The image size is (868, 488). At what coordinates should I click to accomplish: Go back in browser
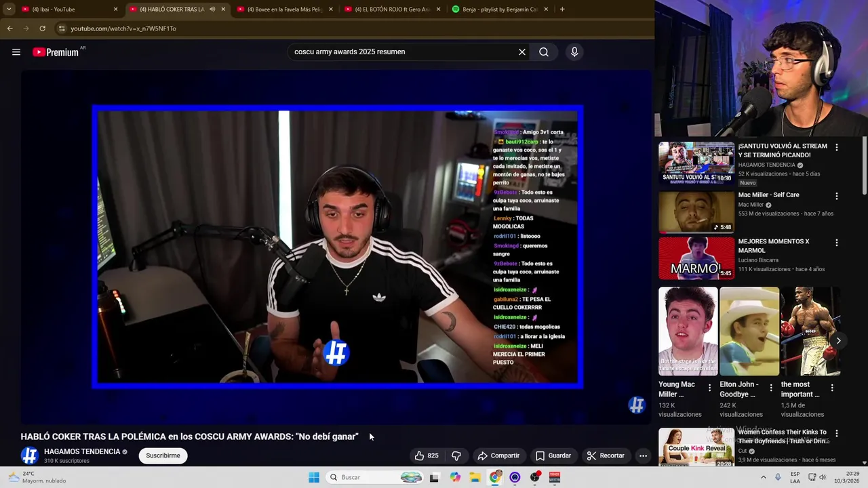click(x=9, y=28)
